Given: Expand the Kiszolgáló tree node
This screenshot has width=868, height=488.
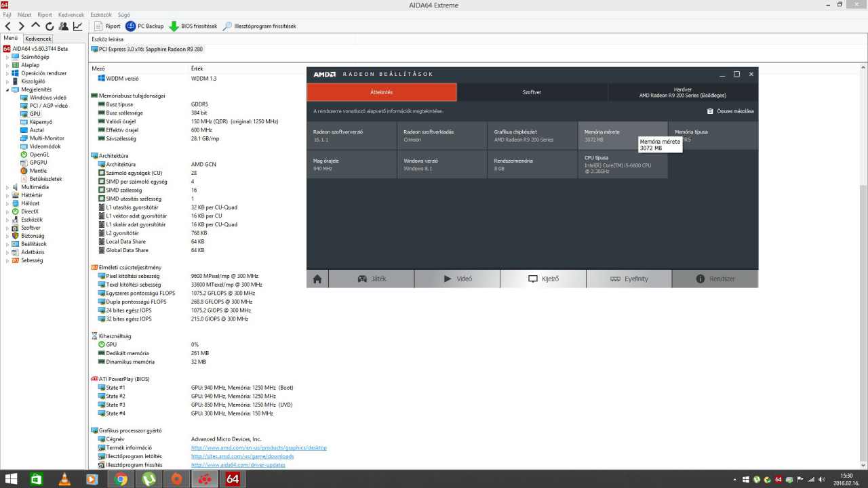Looking at the screenshot, I should point(7,81).
